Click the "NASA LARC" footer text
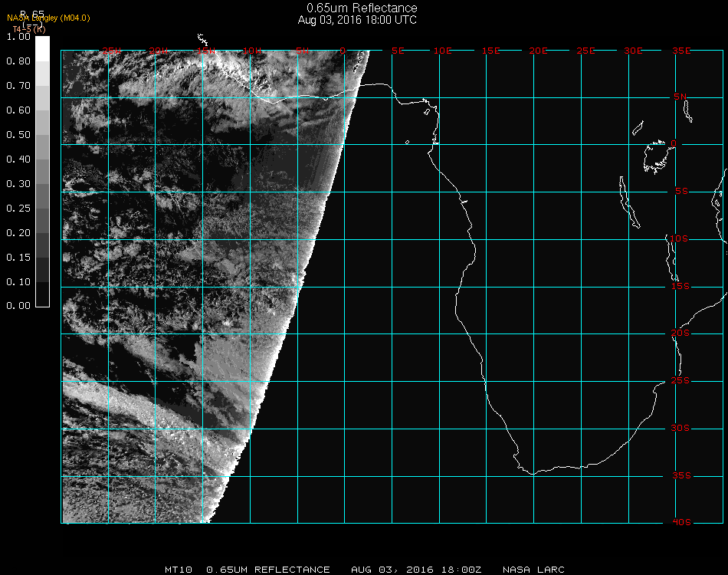The height and width of the screenshot is (575, 728). [x=533, y=570]
